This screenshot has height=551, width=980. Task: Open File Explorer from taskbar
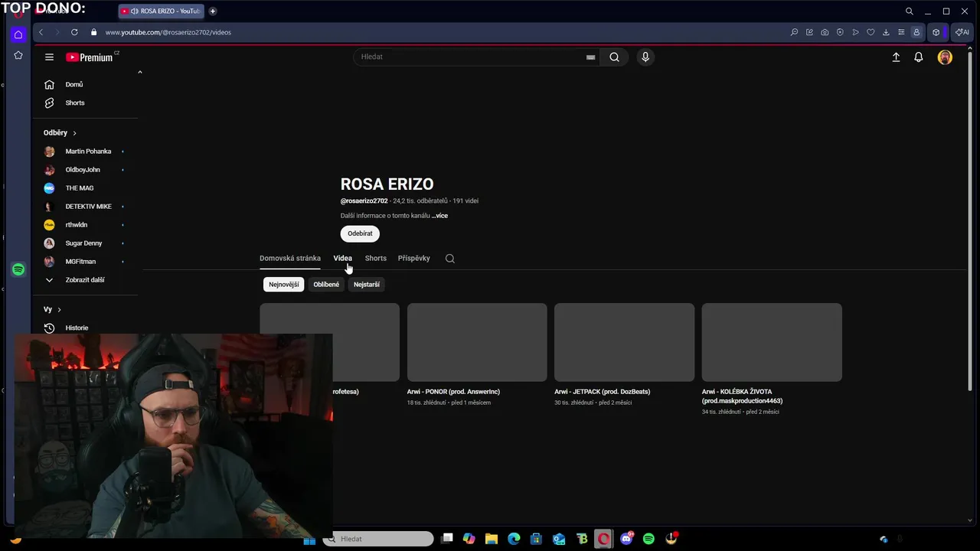point(492,539)
